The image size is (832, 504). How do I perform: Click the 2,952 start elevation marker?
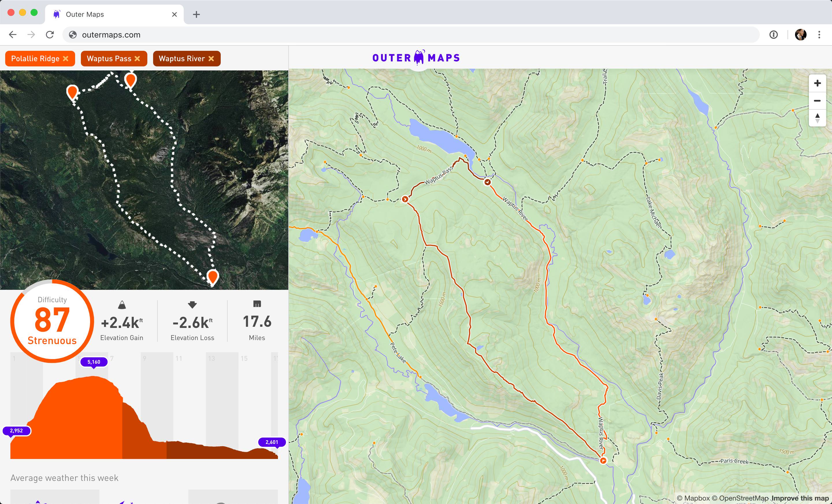16,431
